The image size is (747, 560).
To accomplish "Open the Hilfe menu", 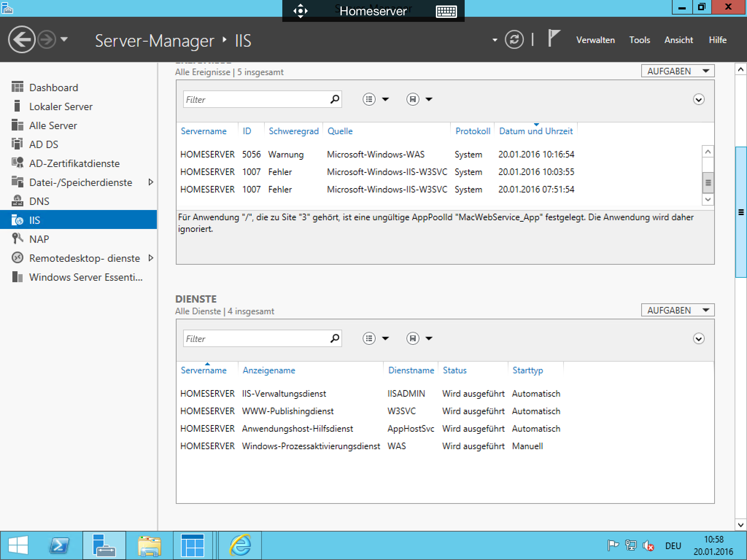I will pyautogui.click(x=717, y=40).
